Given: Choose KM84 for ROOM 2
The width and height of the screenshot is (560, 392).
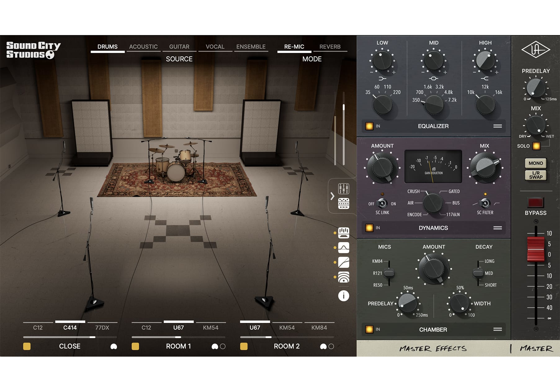Looking at the screenshot, I should pos(319,327).
